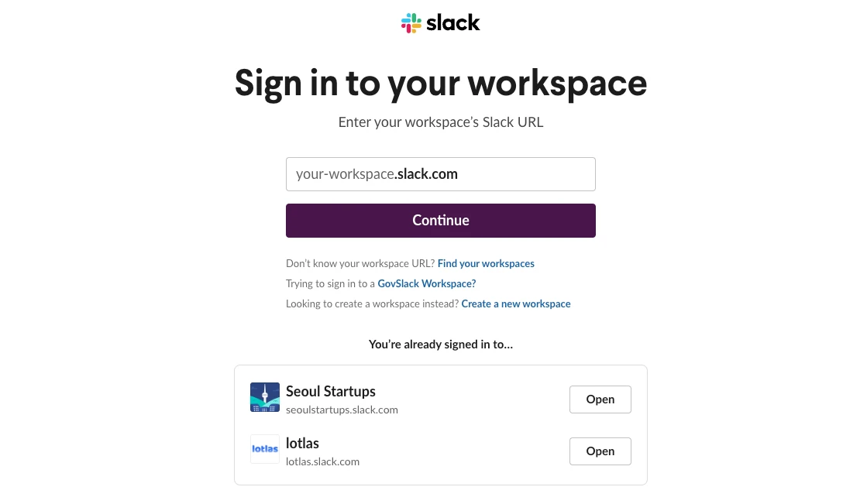This screenshot has width=867, height=504.
Task: Click the Seoul Startups workspace name
Action: point(331,391)
